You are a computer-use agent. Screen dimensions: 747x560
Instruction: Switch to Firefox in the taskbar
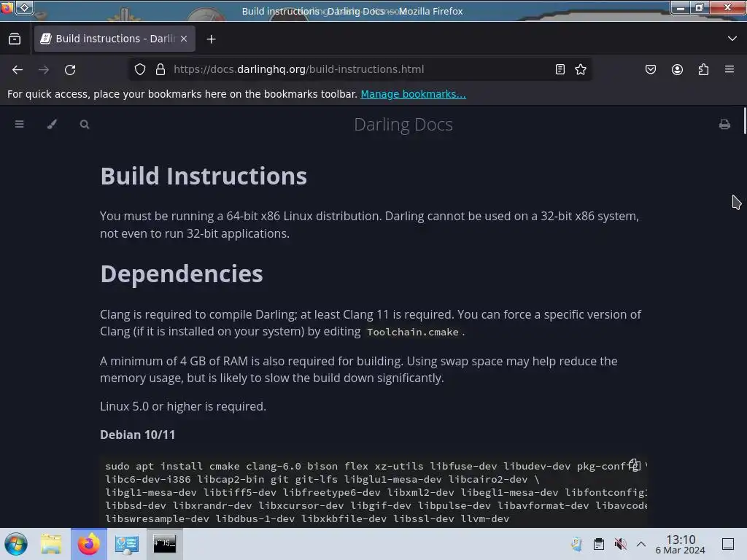point(89,544)
